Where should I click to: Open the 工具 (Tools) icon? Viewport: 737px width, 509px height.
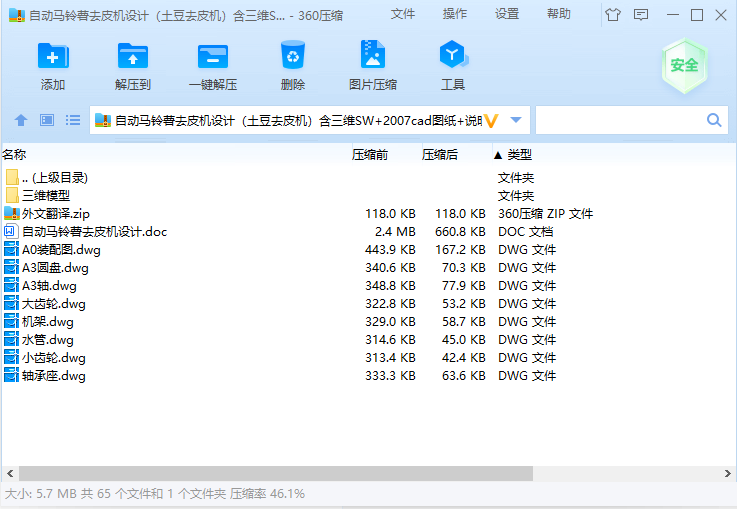pos(453,54)
